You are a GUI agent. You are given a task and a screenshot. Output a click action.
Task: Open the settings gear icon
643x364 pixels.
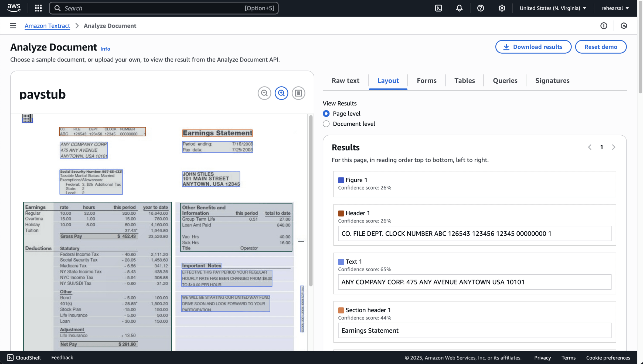point(502,8)
